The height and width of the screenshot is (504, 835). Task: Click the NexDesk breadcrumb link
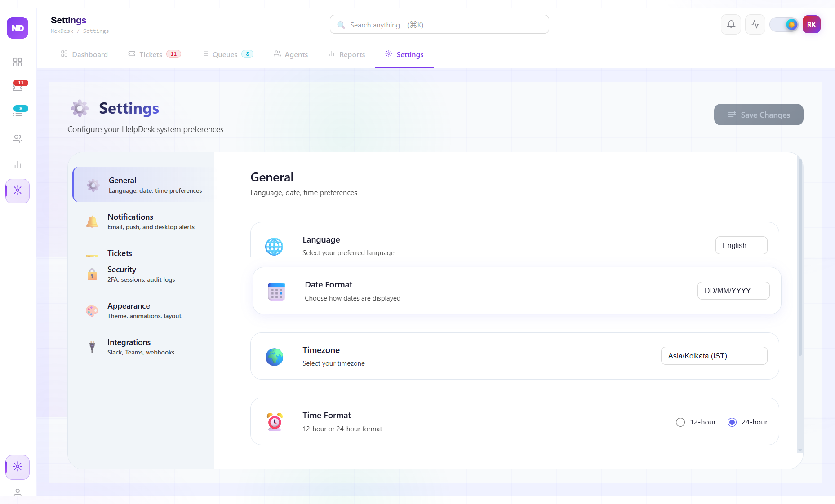coord(62,31)
